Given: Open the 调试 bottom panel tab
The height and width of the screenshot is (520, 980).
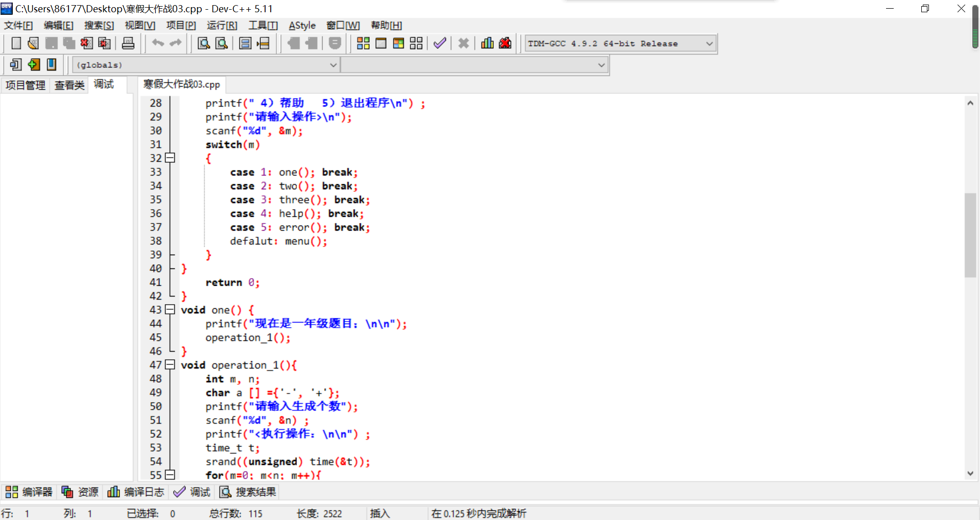Looking at the screenshot, I should click(x=192, y=492).
